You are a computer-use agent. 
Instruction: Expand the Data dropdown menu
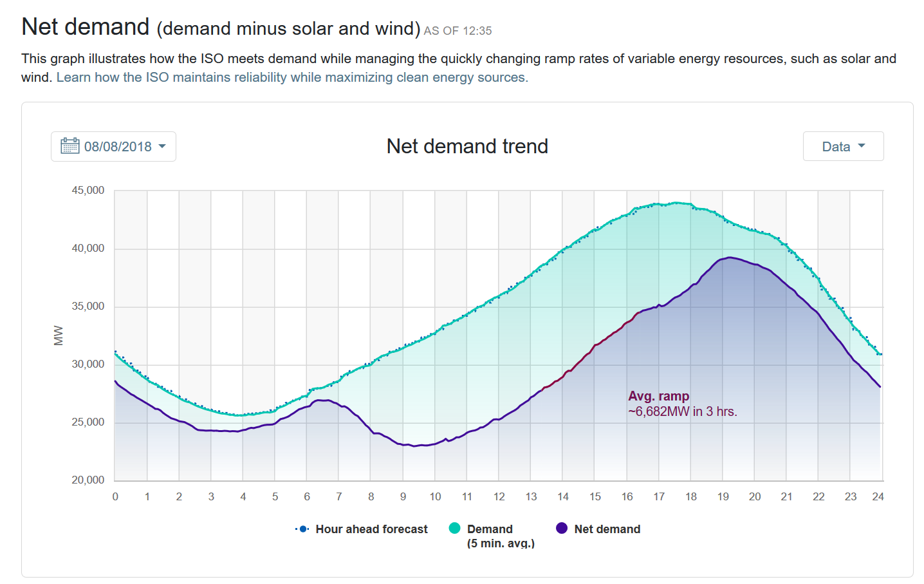842,147
